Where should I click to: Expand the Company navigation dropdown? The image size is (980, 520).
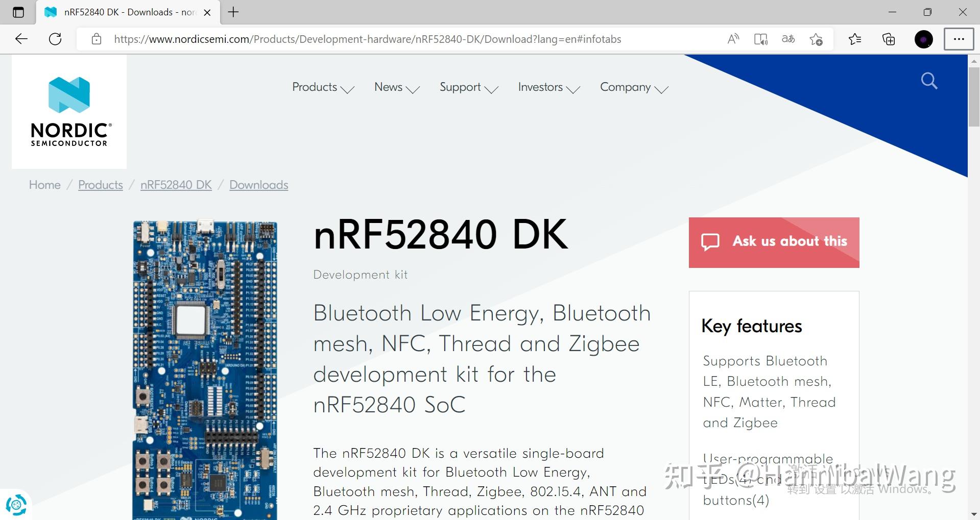[625, 87]
